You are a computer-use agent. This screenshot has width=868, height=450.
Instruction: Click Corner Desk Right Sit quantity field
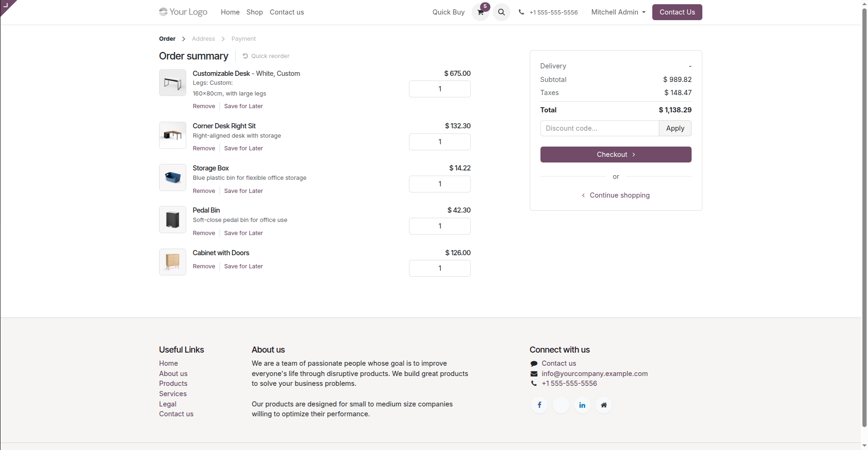(440, 142)
